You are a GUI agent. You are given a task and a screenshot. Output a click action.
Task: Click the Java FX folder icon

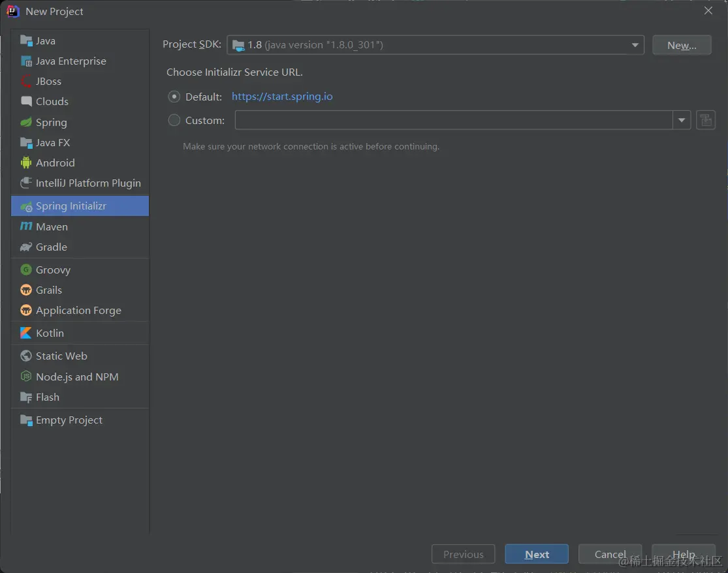26,143
